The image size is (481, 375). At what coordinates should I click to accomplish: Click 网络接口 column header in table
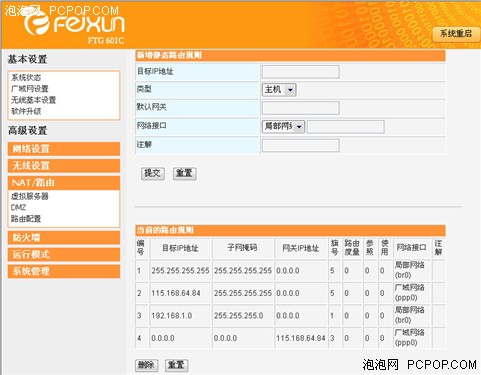411,248
